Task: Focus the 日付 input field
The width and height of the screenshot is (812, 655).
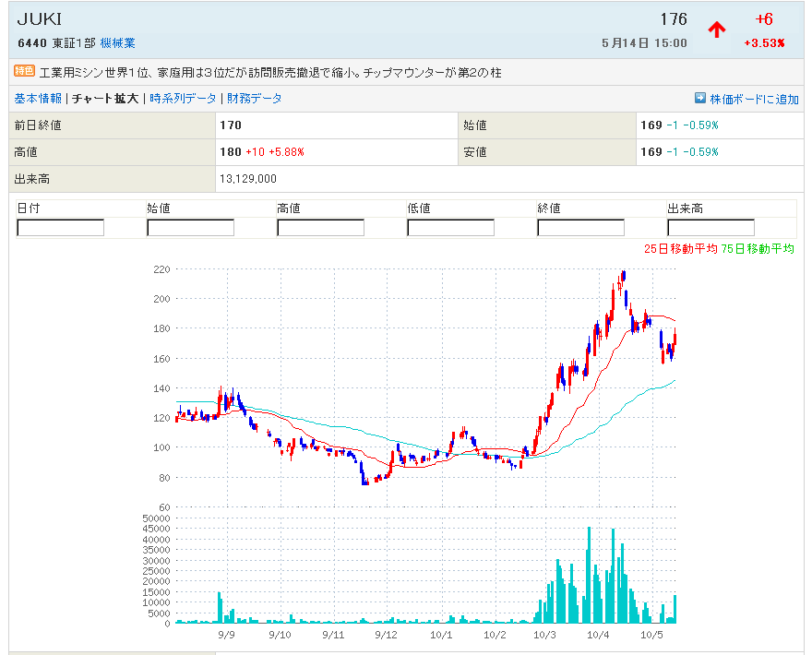Action: [x=61, y=228]
